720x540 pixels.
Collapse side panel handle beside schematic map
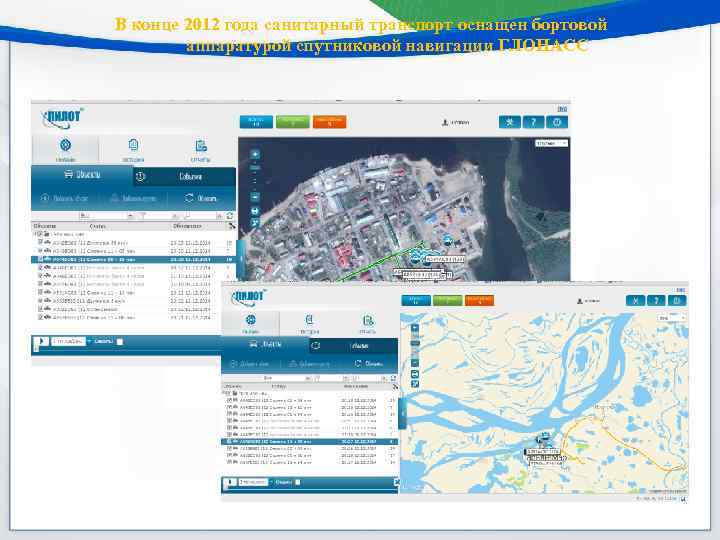[x=402, y=413]
